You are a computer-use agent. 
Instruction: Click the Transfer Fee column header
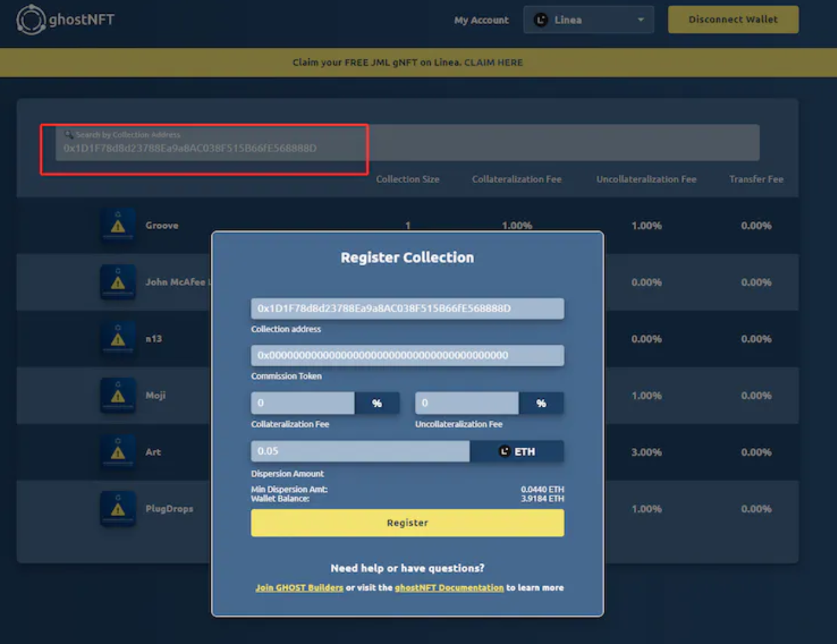coord(756,179)
